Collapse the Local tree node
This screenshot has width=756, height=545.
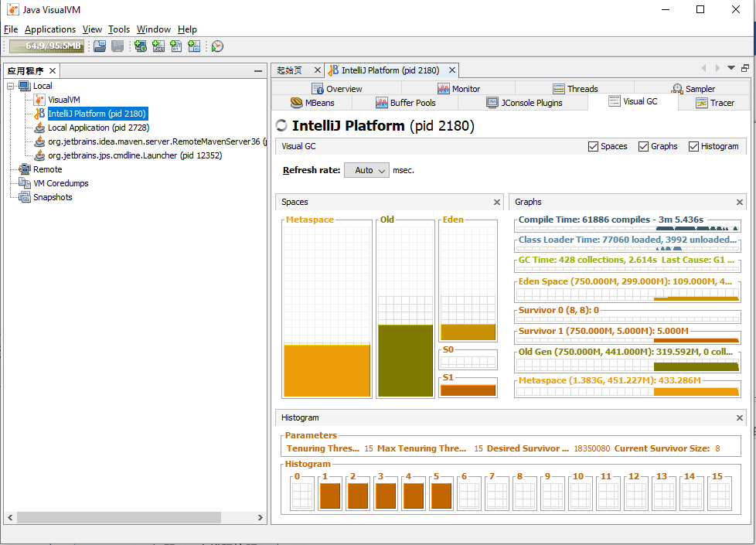[11, 87]
